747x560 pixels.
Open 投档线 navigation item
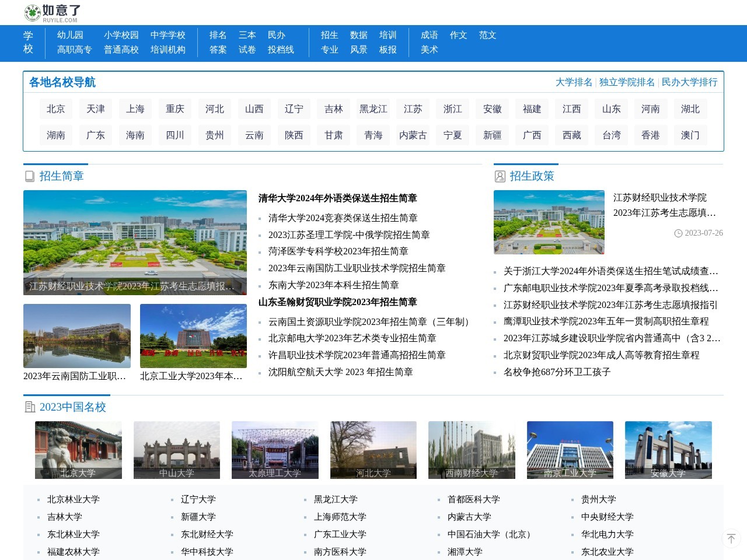point(281,50)
